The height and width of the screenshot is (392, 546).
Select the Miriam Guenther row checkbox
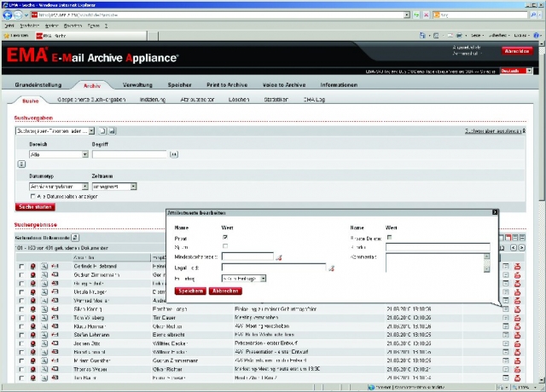(21, 360)
